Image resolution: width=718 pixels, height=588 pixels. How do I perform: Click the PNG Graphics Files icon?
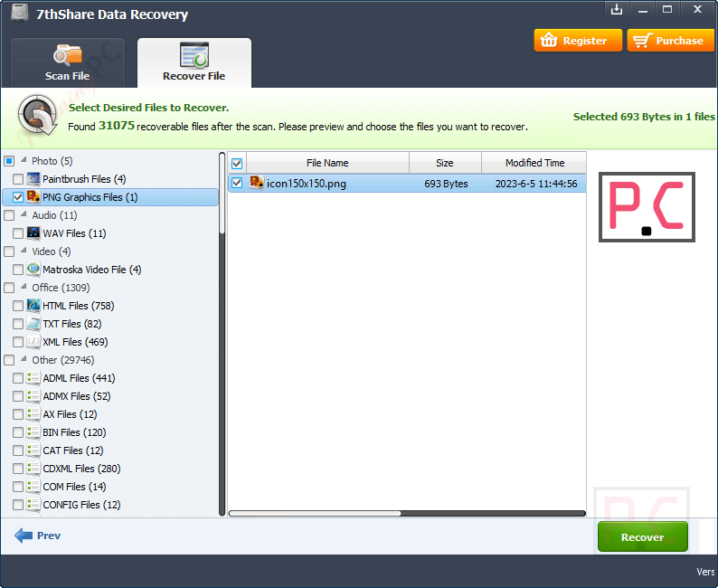point(33,196)
